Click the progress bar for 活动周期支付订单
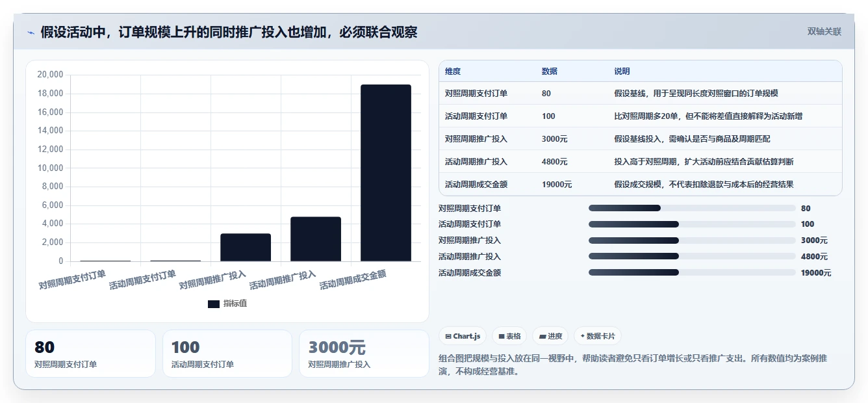 692,224
